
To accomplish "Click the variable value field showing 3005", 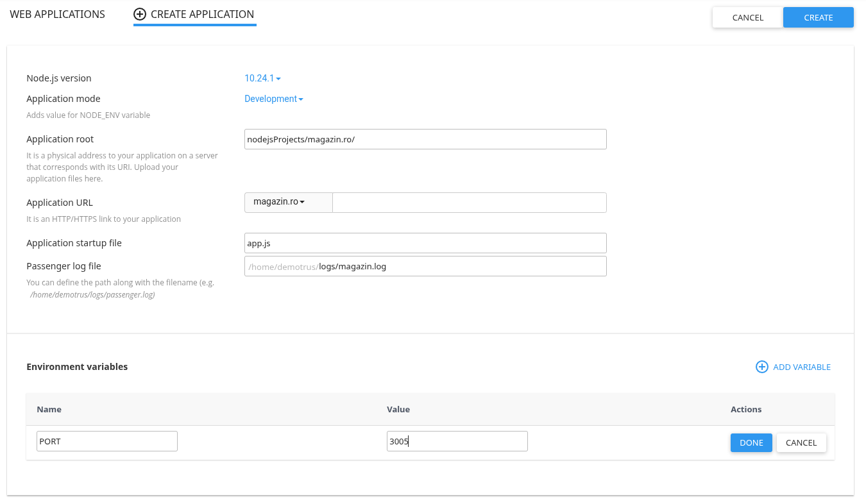I will (x=457, y=441).
